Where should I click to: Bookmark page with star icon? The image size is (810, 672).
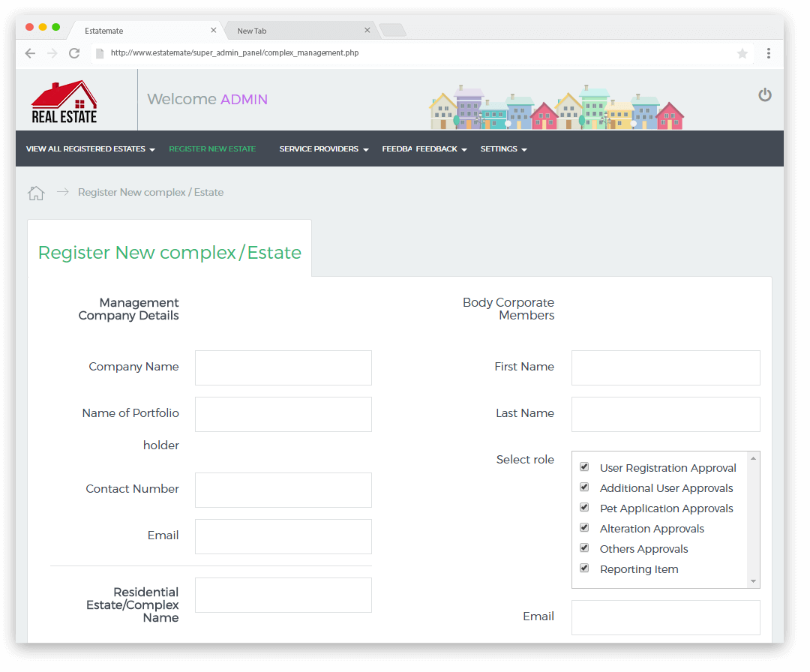pyautogui.click(x=742, y=53)
